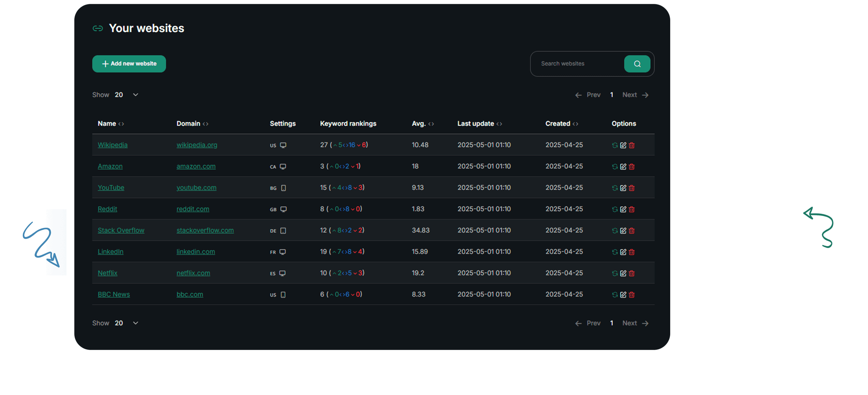Screen dimensions: 868x395
Task: Edit the Reddit website entry
Action: (x=623, y=209)
